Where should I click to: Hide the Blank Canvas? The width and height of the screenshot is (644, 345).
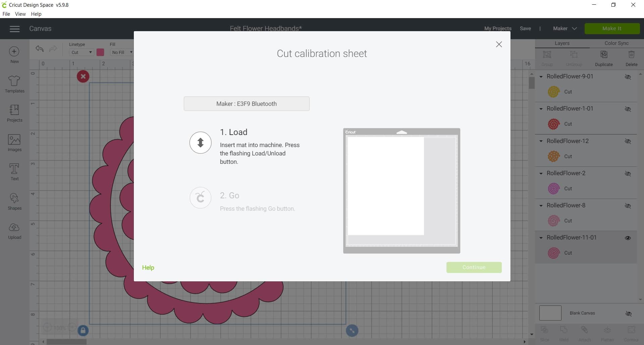pos(629,314)
